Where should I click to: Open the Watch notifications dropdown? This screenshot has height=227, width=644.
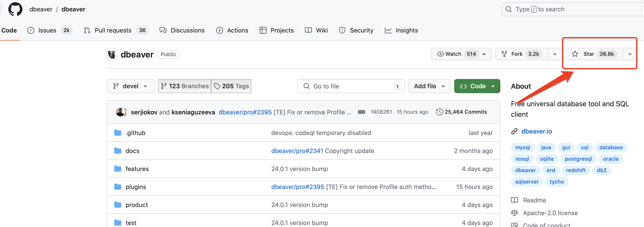[x=461, y=54]
